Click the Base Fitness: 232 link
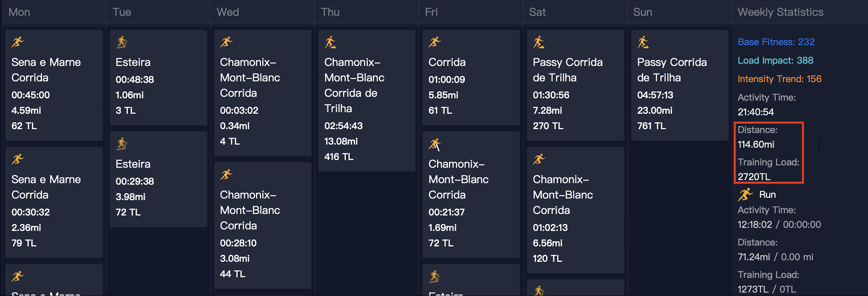 [776, 42]
